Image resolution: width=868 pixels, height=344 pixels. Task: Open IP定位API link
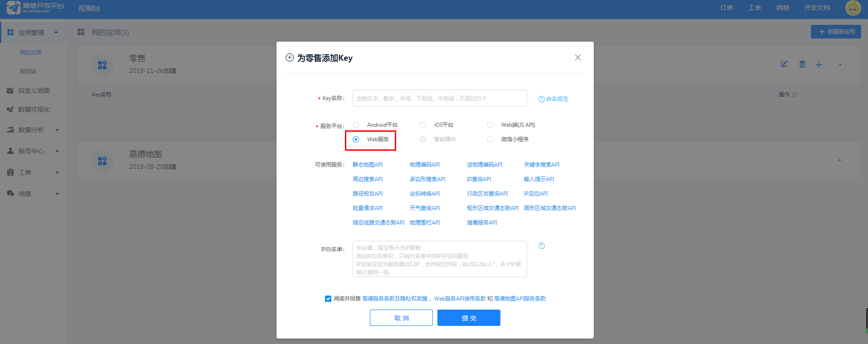point(536,194)
